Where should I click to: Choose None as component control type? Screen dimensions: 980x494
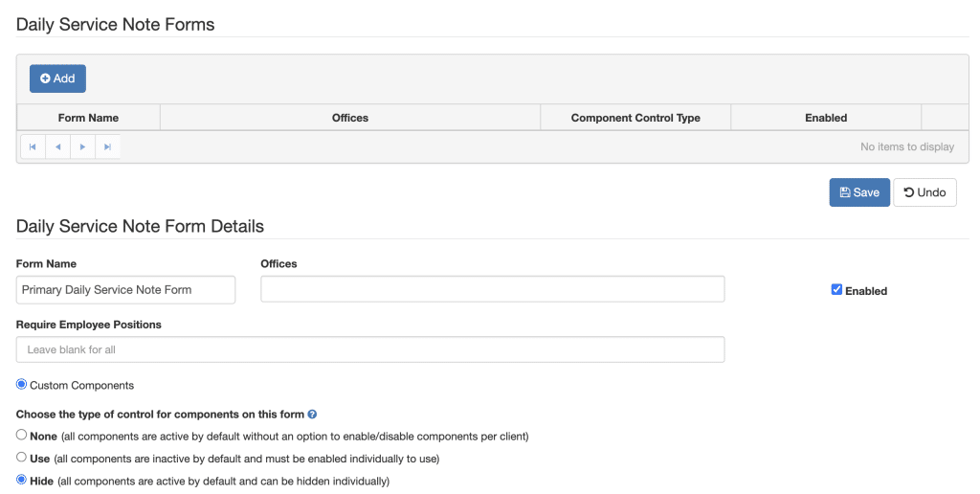click(22, 435)
